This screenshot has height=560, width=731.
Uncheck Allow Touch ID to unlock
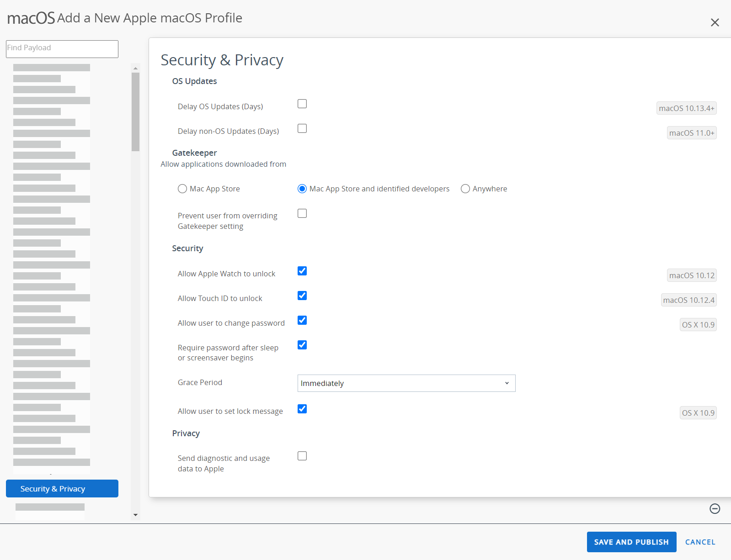(302, 296)
